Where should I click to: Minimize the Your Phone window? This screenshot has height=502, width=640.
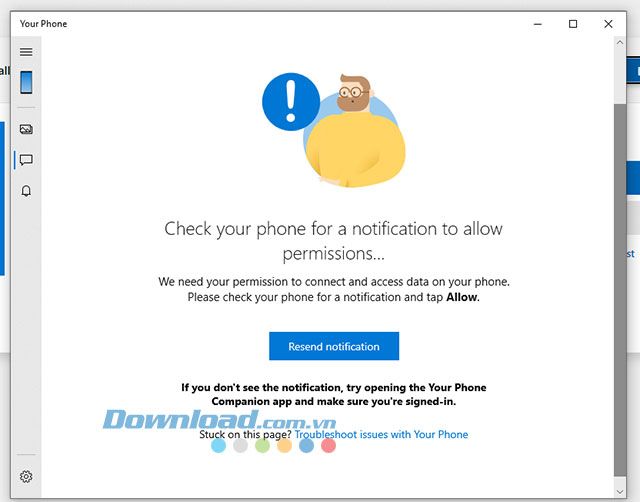538,24
